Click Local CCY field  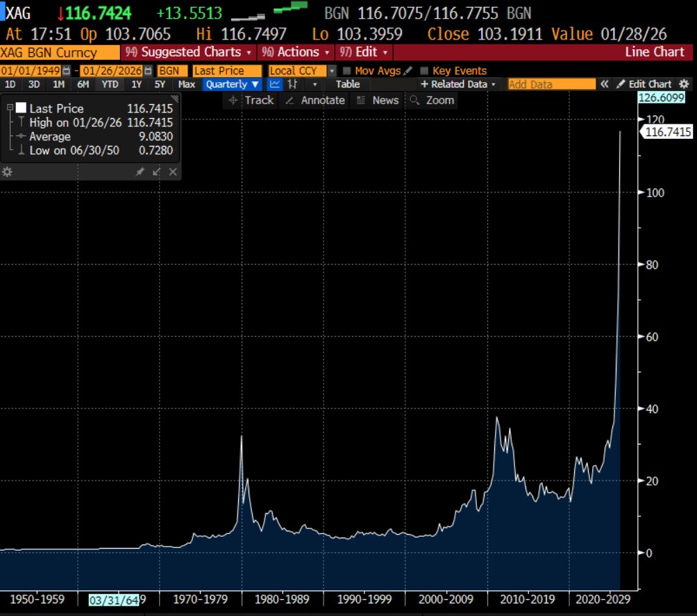pyautogui.click(x=297, y=71)
